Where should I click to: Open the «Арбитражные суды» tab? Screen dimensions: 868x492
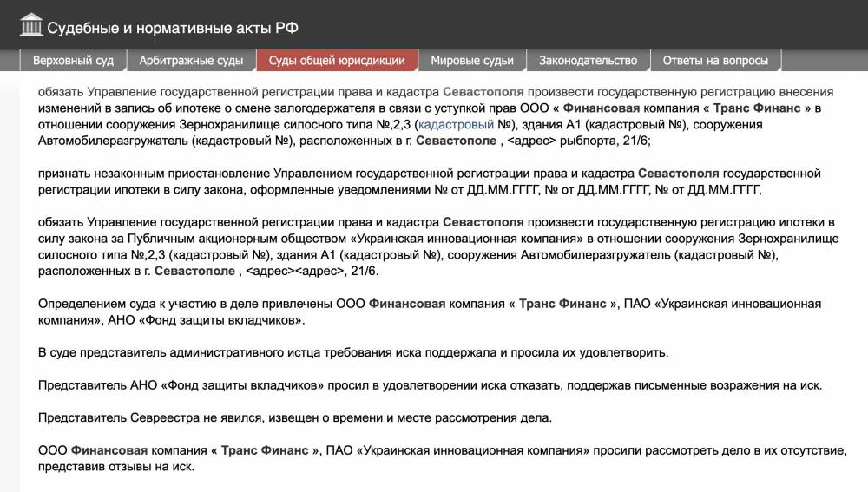point(192,61)
